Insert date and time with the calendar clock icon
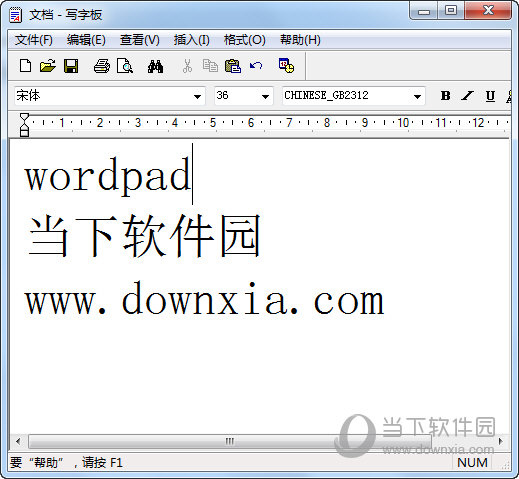Screen dimensions: 519x479 tap(286, 65)
